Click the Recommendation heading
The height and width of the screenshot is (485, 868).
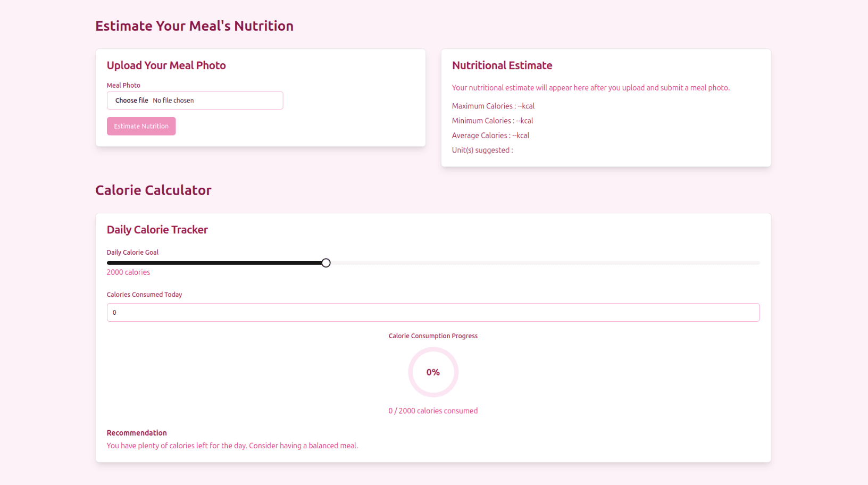[x=137, y=433]
